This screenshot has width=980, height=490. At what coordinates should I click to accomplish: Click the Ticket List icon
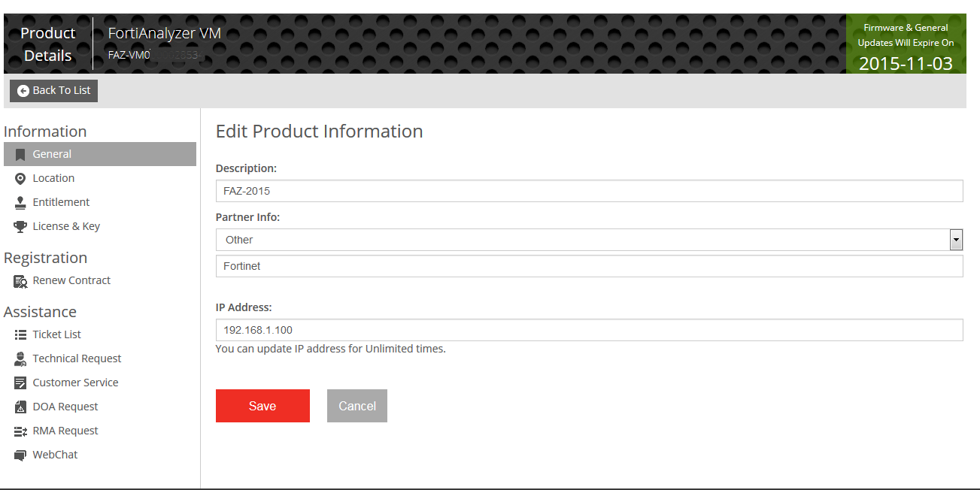[20, 335]
